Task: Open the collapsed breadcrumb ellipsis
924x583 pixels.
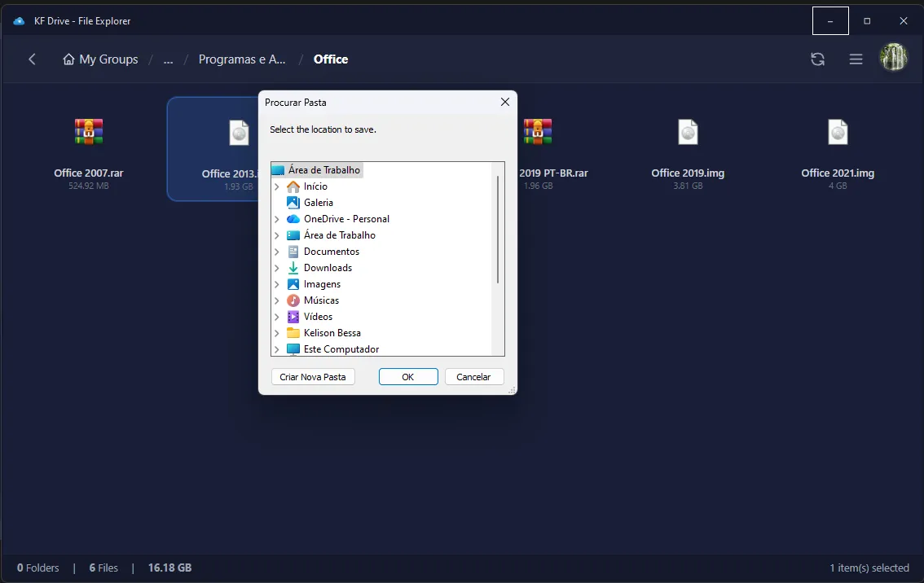Action: (168, 59)
